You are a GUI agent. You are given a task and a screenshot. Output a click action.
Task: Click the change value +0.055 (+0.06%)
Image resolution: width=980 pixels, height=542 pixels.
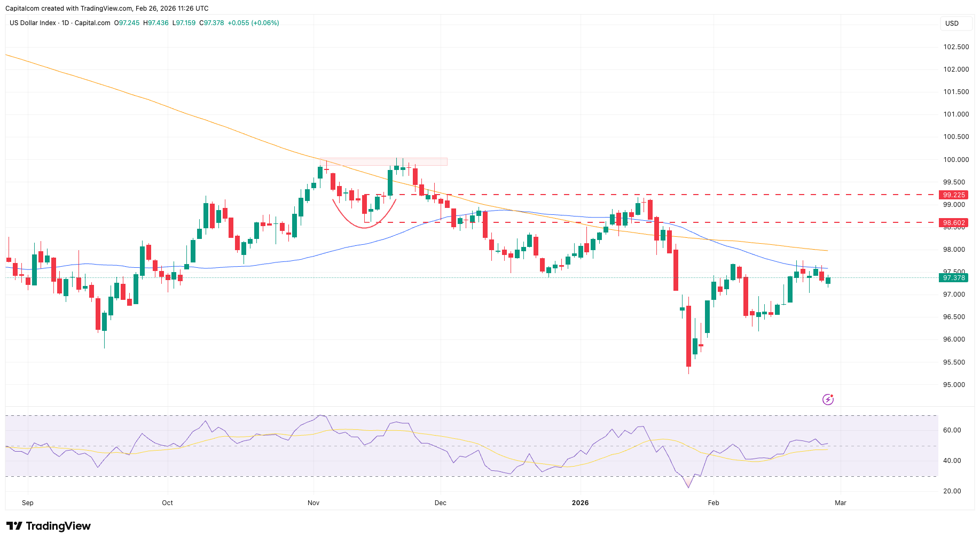pos(253,23)
